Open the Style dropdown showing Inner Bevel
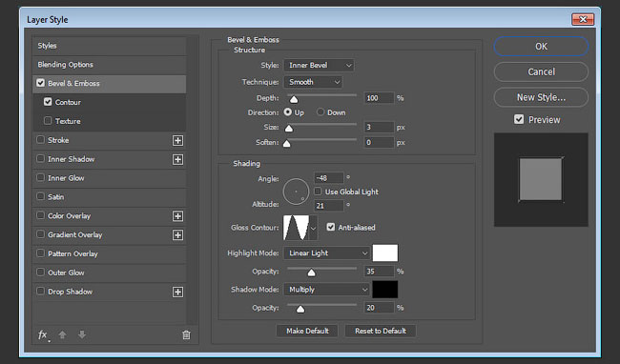 [319, 65]
